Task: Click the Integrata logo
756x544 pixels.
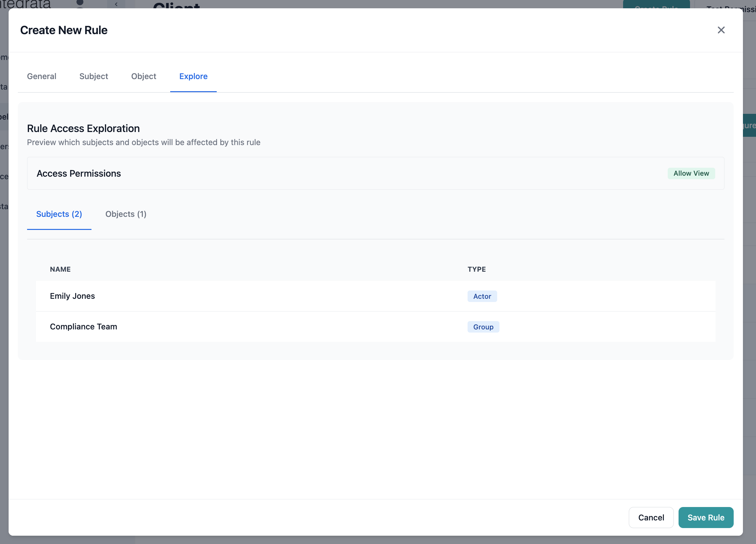Action: pyautogui.click(x=25, y=4)
